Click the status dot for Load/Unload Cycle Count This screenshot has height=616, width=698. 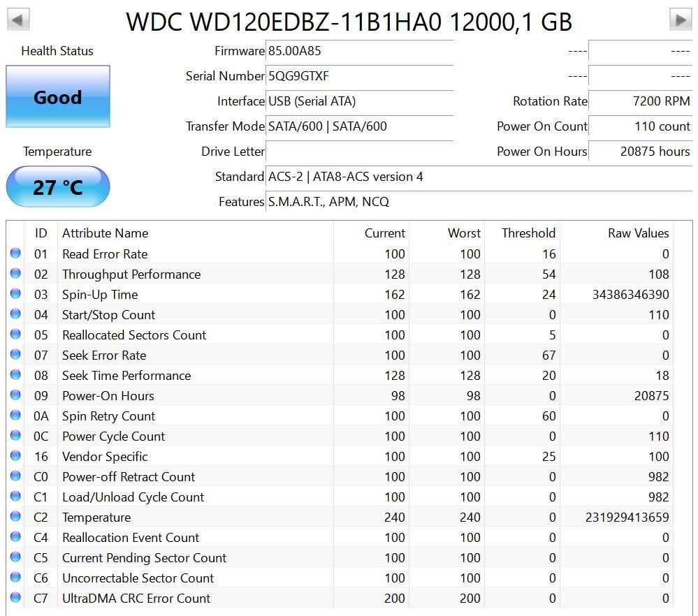click(x=15, y=496)
